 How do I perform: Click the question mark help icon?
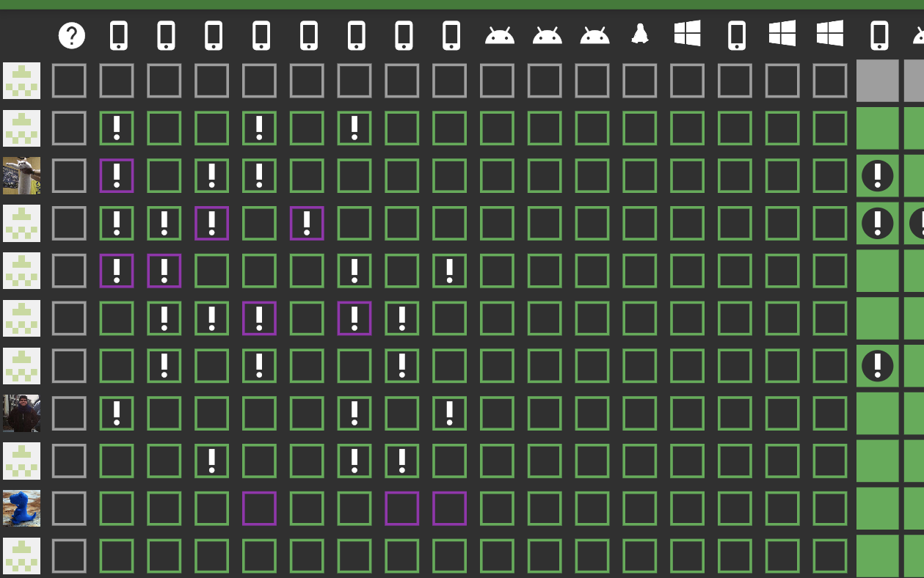[72, 35]
